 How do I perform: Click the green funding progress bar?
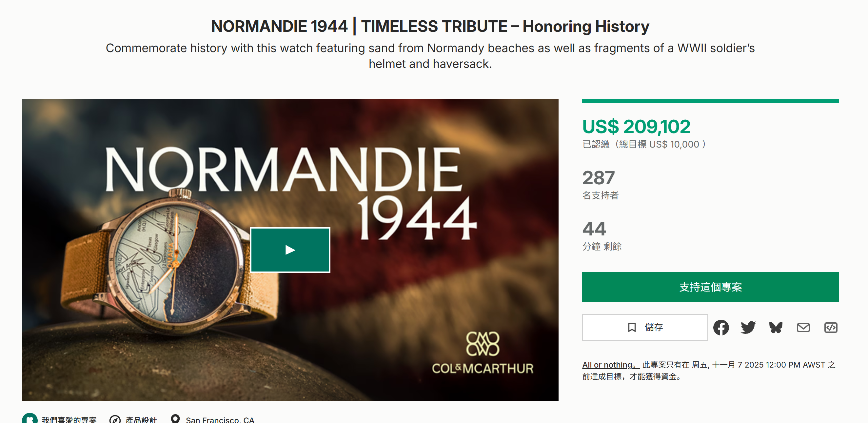[x=710, y=101]
